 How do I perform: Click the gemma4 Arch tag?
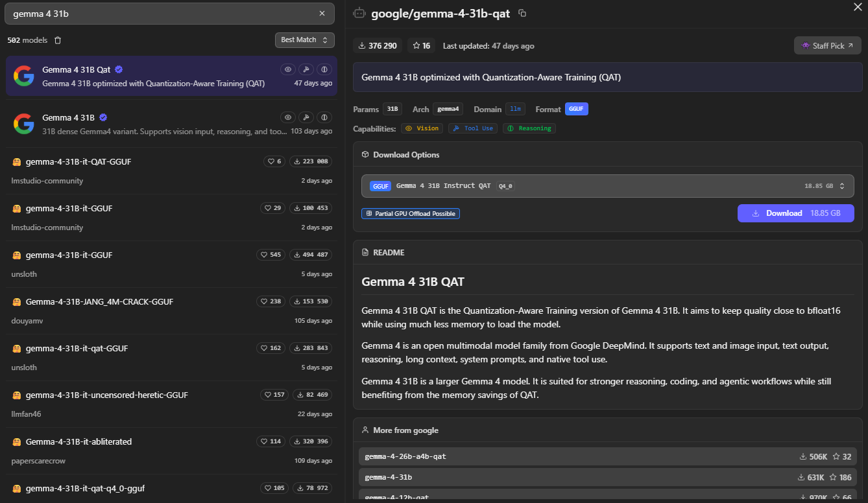coord(448,109)
